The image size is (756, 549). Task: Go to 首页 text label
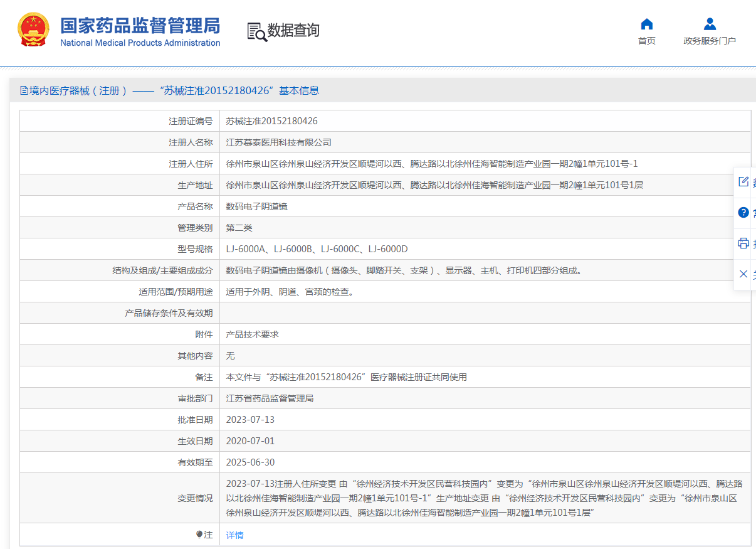647,41
